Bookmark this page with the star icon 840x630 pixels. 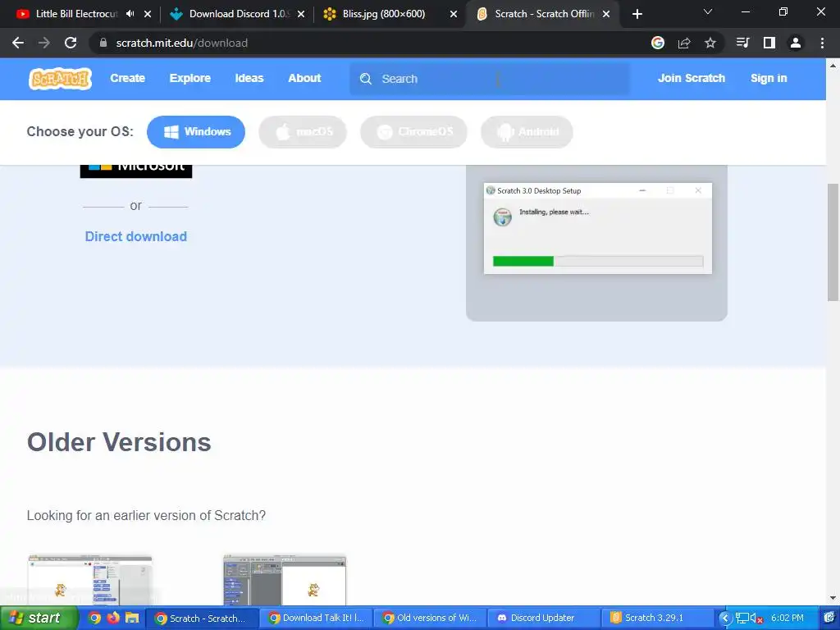710,43
